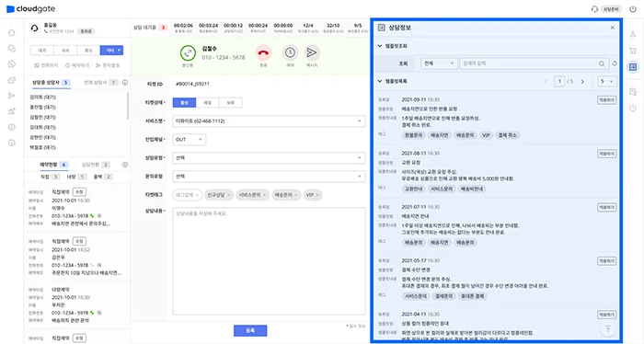Switch to the 전체 상담사 tab
The image size is (644, 344).
pyautogui.click(x=100, y=83)
